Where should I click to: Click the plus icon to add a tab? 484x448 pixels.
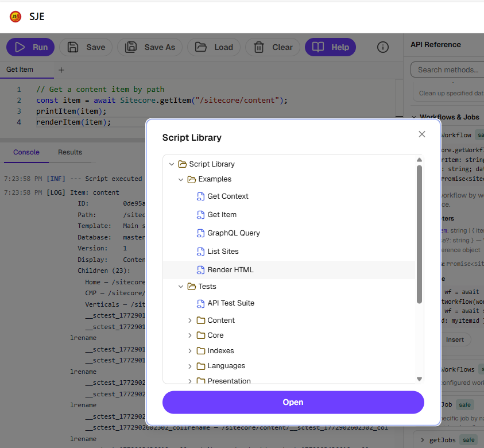pyautogui.click(x=61, y=70)
